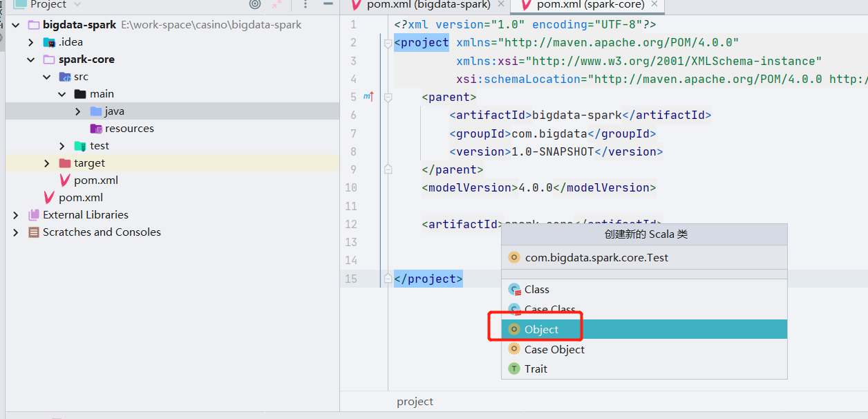Open spark-core's pom.xml under target
The width and height of the screenshot is (868, 419).
[x=172, y=180]
